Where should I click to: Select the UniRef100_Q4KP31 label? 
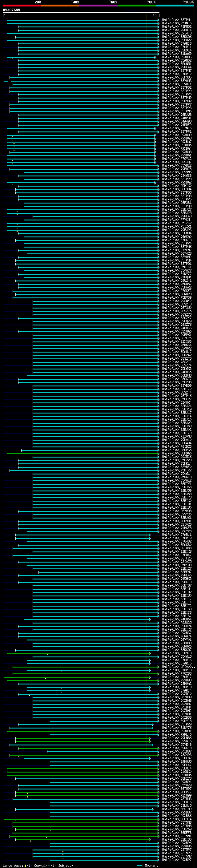(176, 118)
